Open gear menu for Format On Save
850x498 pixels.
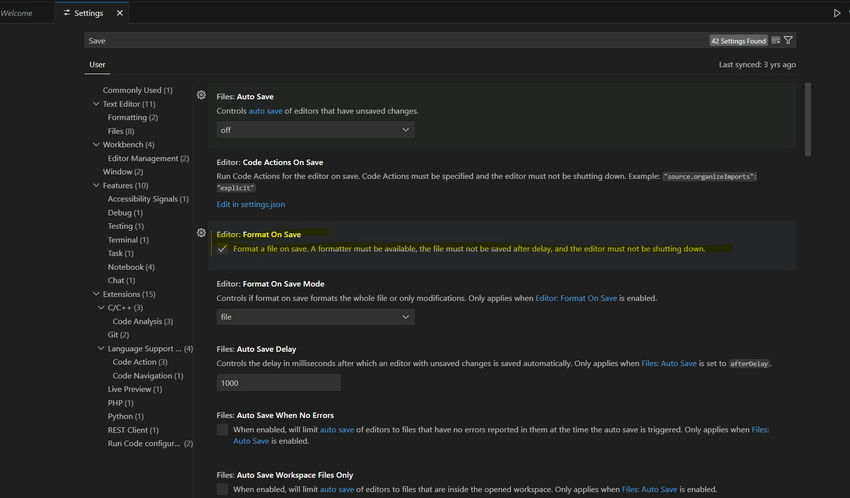(x=201, y=232)
